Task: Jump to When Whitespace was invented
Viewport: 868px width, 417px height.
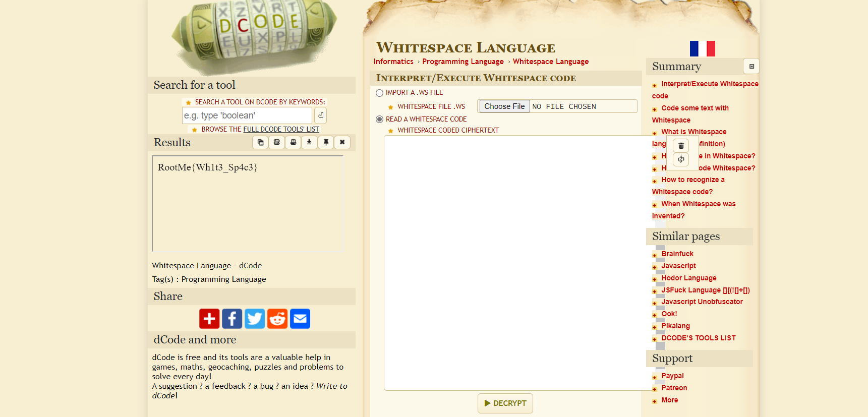Action: pyautogui.click(x=694, y=210)
